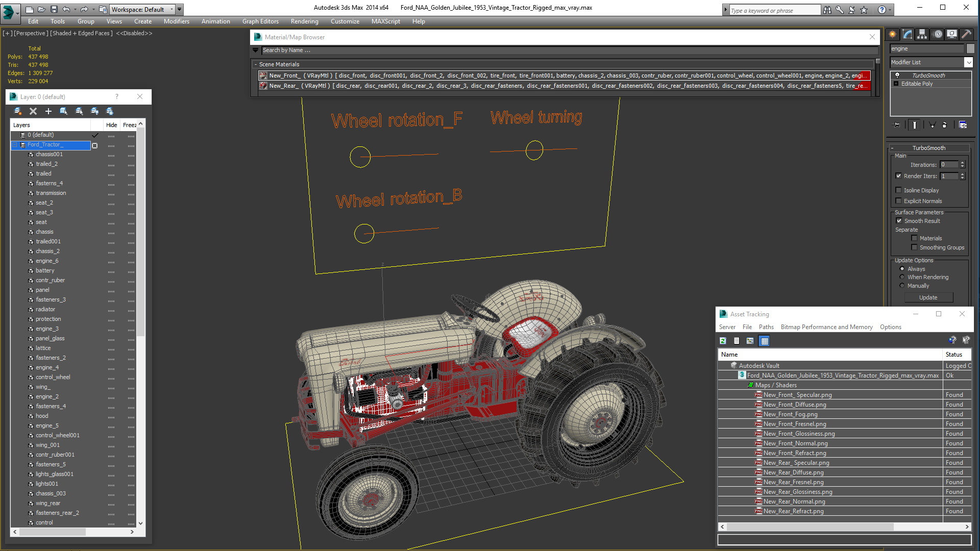Click Freeze/Unfreeze All Layers icon
980x551 pixels.
110,111
